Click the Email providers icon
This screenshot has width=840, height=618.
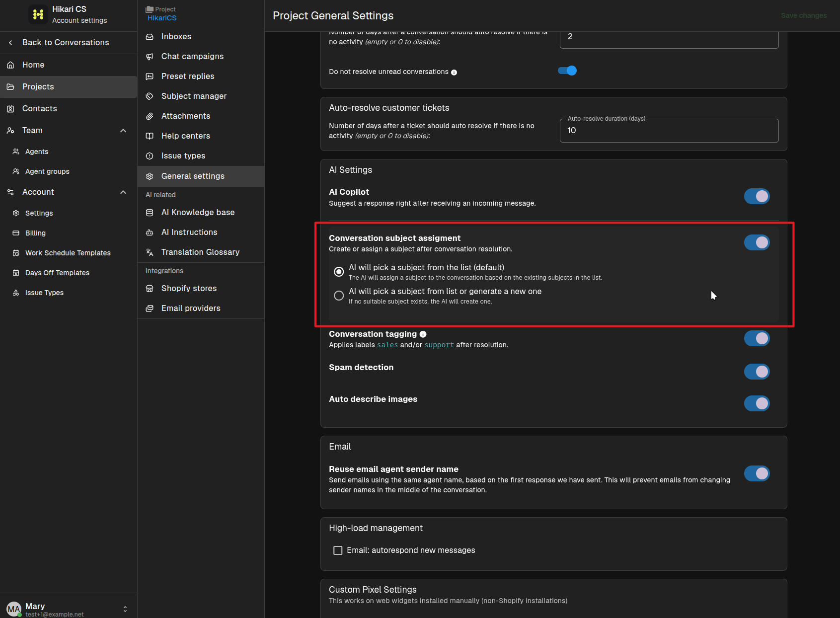[x=150, y=309]
